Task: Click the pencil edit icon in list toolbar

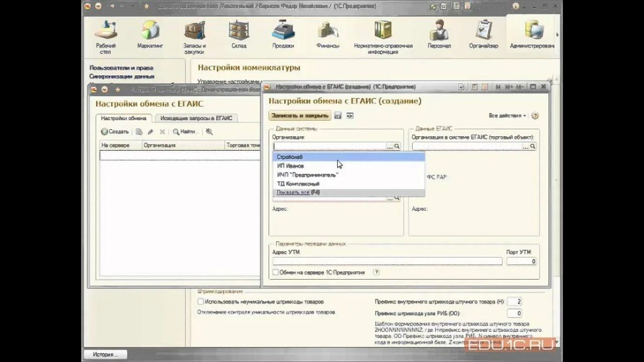Action: tap(150, 132)
